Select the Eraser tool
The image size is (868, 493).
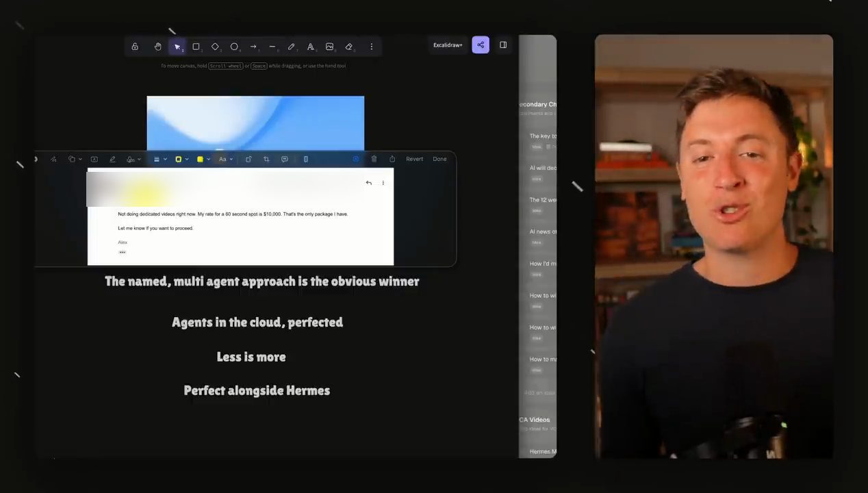click(x=349, y=47)
